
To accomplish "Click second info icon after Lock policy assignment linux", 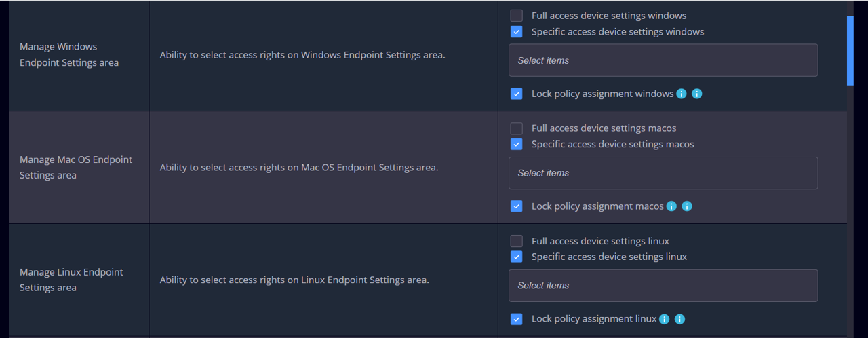I will 679,319.
